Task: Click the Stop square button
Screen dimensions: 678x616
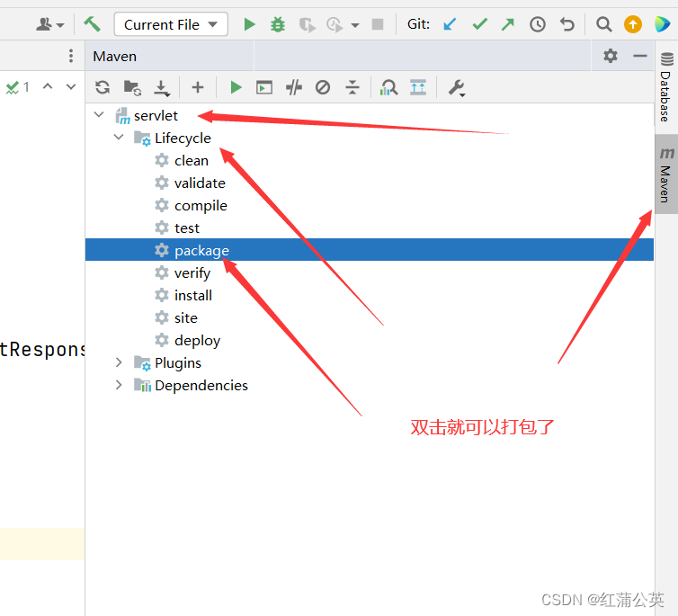Action: tap(378, 24)
